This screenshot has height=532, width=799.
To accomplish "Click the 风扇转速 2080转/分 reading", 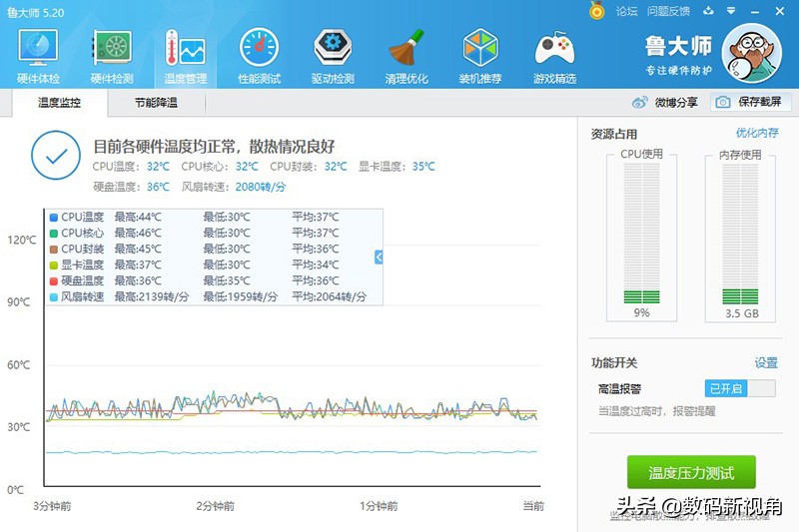I will pos(234,187).
